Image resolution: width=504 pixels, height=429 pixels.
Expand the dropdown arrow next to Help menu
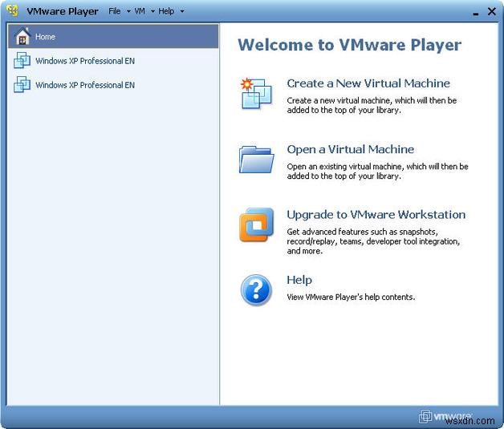click(x=182, y=11)
